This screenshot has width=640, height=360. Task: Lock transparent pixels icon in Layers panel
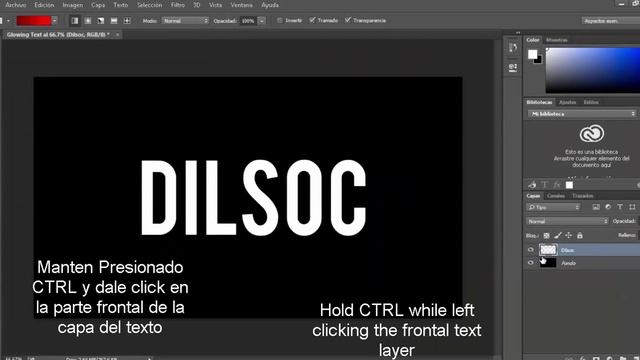point(547,236)
